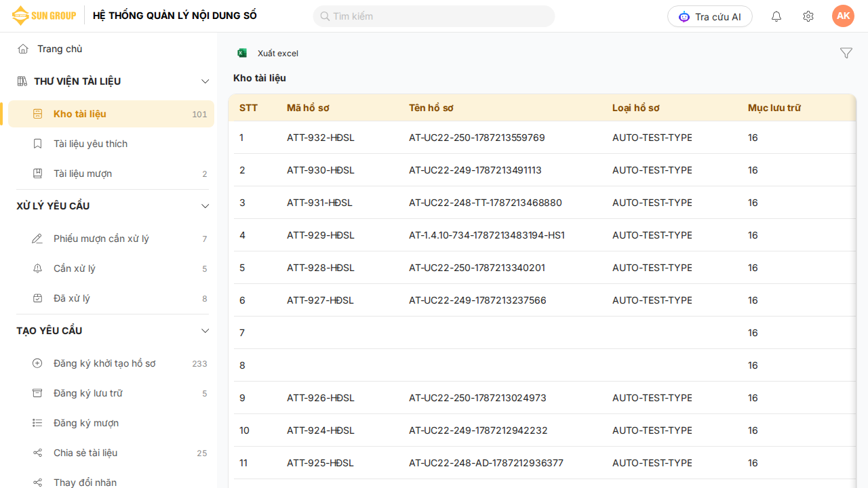The width and height of the screenshot is (868, 488).
Task: Click name AT-UC22-250-1787213340201
Action: pyautogui.click(x=477, y=268)
